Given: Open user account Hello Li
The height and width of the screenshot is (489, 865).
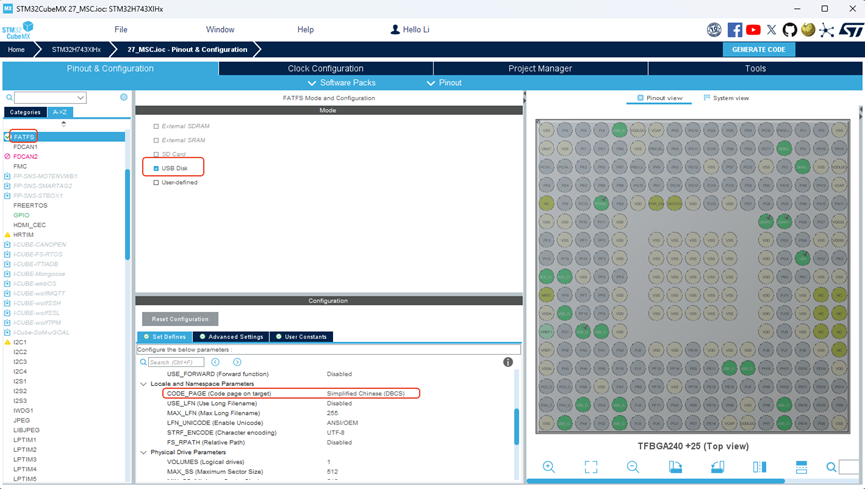Looking at the screenshot, I should click(x=410, y=30).
